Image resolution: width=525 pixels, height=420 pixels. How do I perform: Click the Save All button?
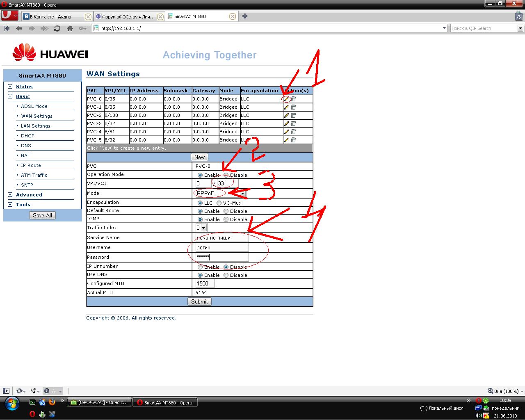(x=42, y=215)
